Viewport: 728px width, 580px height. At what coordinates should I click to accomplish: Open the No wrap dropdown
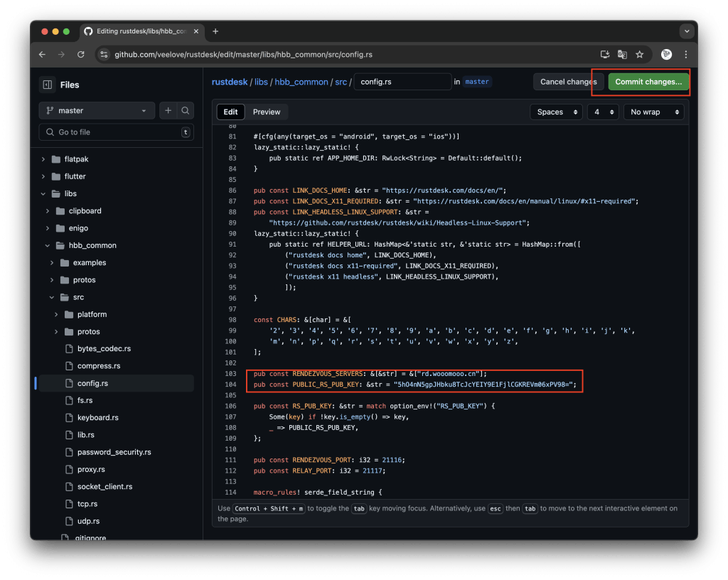653,112
